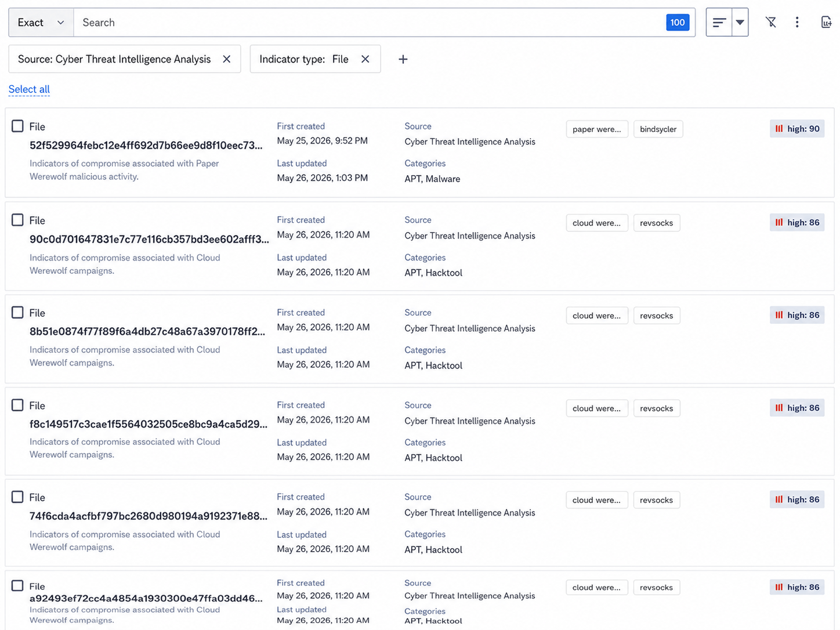Check the box for file a92493ef72cc4a48...
This screenshot has width=840, height=630.
[18, 586]
